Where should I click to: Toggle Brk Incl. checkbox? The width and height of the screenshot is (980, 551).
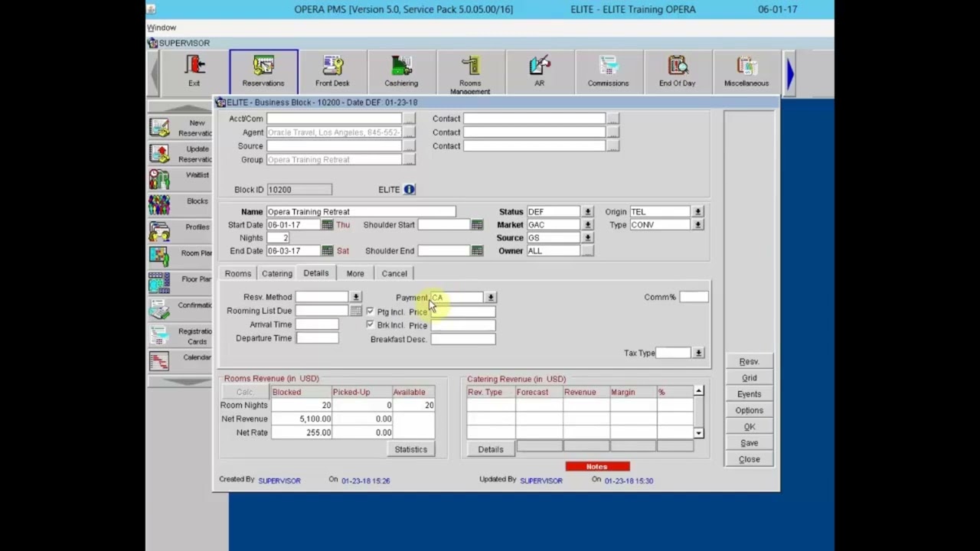tap(371, 324)
